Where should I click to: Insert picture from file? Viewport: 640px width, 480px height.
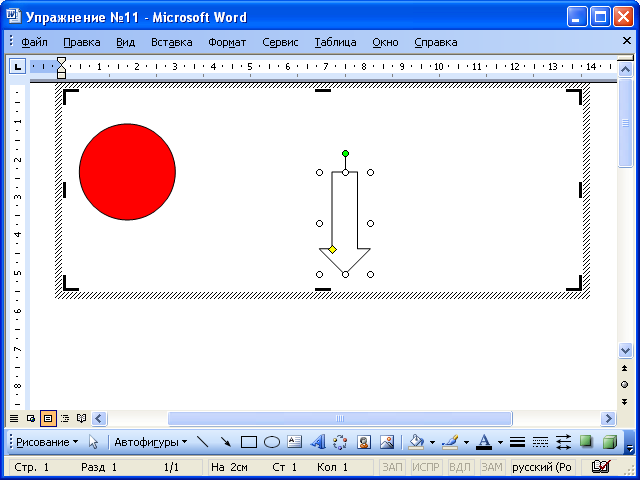pos(387,442)
